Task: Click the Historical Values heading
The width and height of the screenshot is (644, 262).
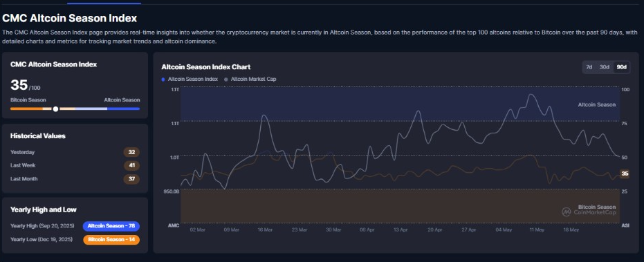Action: (38, 136)
